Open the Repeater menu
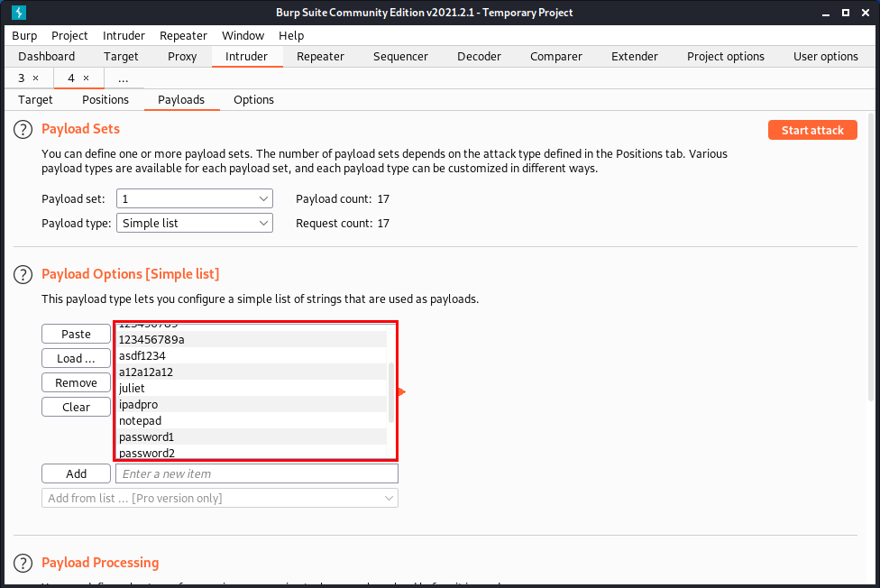The width and height of the screenshot is (880, 588). 183,35
